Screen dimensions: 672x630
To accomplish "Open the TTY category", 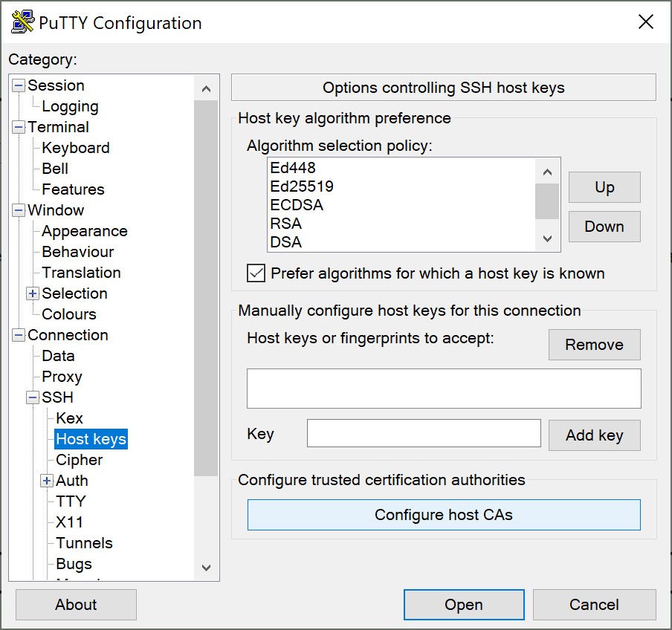I will click(x=71, y=501).
